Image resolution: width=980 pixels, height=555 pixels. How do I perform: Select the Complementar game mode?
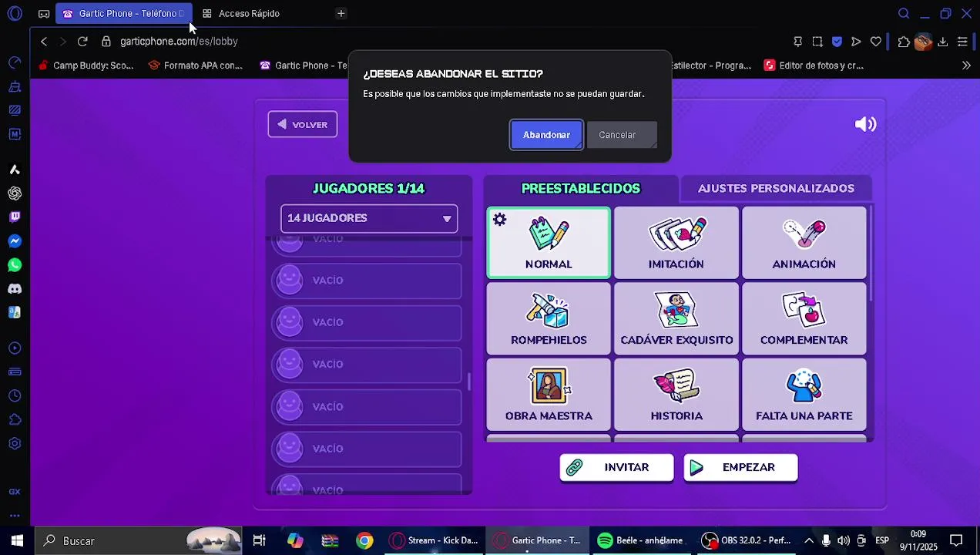point(804,318)
